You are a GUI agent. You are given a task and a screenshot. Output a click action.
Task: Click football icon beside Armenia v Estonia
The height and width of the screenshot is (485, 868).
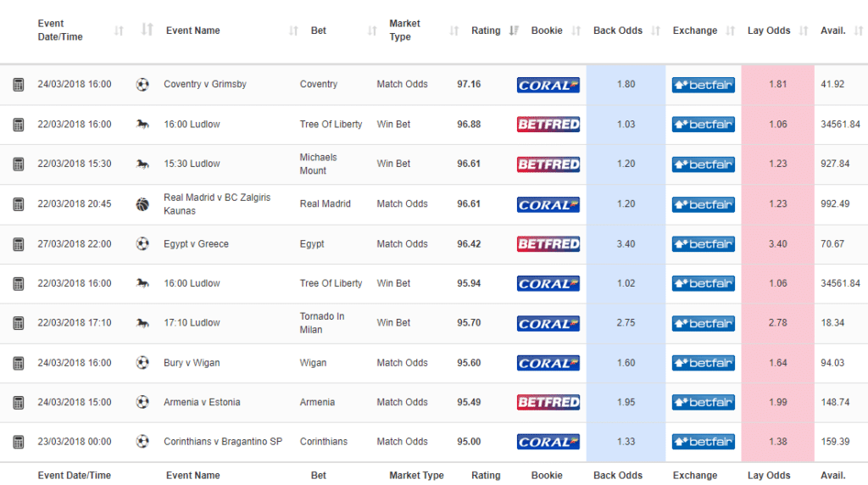tap(142, 402)
